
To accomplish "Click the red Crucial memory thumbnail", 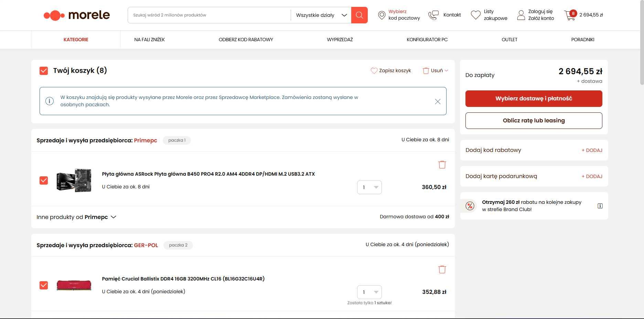I will [x=74, y=285].
